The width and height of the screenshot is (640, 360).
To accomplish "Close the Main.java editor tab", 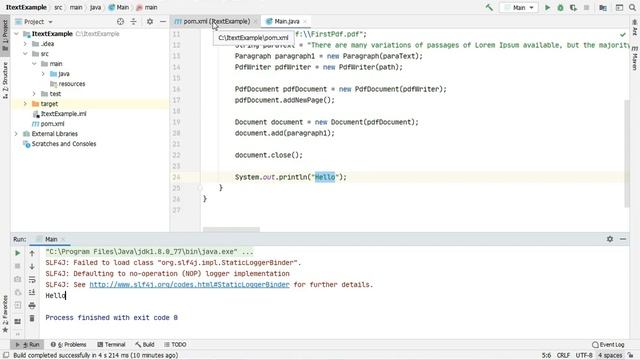I will pyautogui.click(x=305, y=22).
